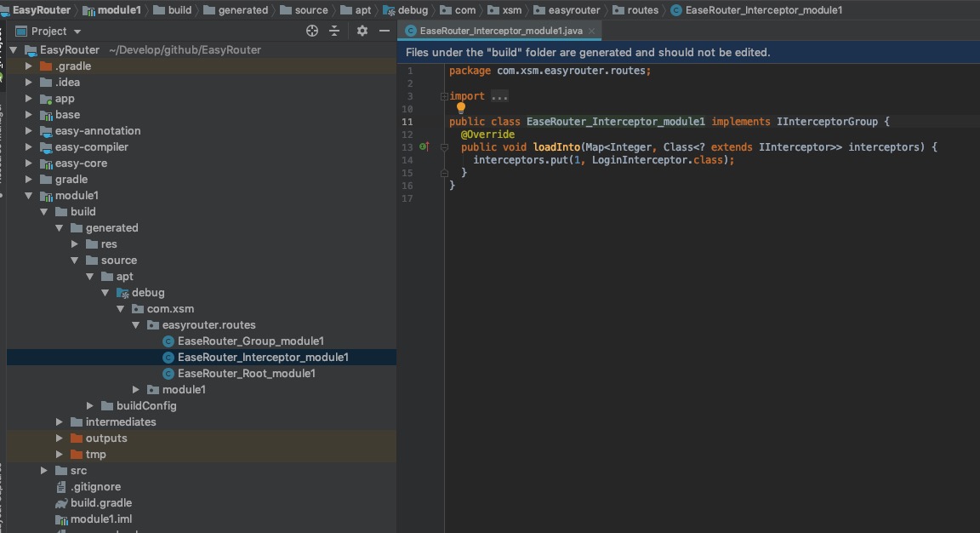Click LoginInterceptor in line 14

[640, 160]
